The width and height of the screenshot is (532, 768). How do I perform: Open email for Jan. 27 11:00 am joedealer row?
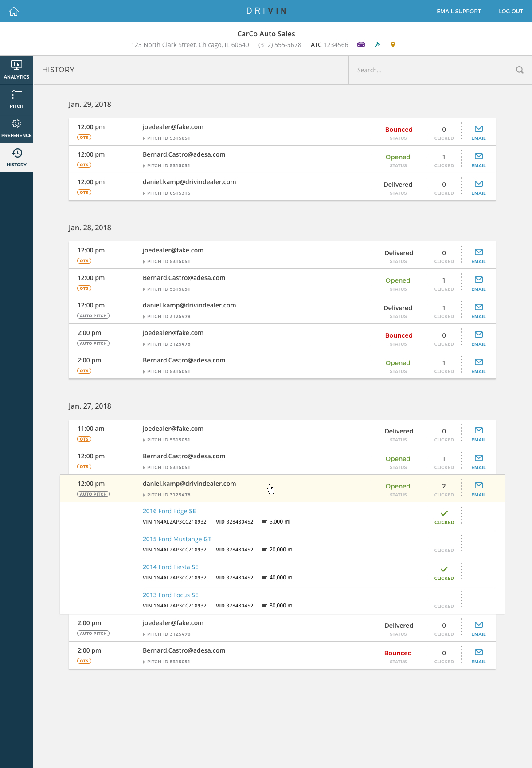478,434
